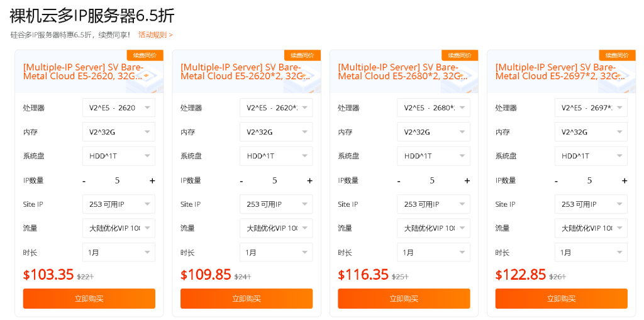Select 时长 dropdown on E5-2680*2 card
This screenshot has height=320, width=644.
tap(433, 253)
